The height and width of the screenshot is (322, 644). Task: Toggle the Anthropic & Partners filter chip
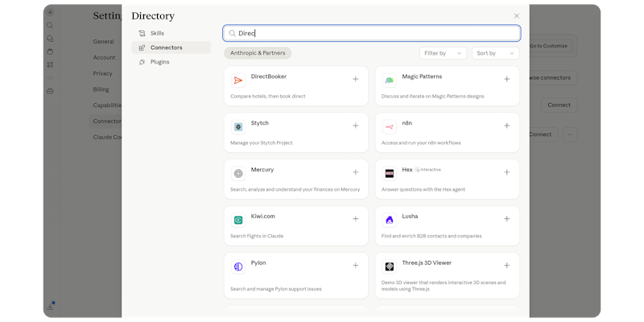click(x=258, y=53)
